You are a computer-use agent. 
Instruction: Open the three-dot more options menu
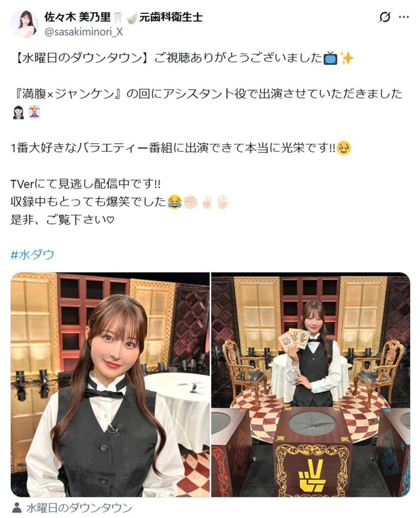pyautogui.click(x=404, y=17)
